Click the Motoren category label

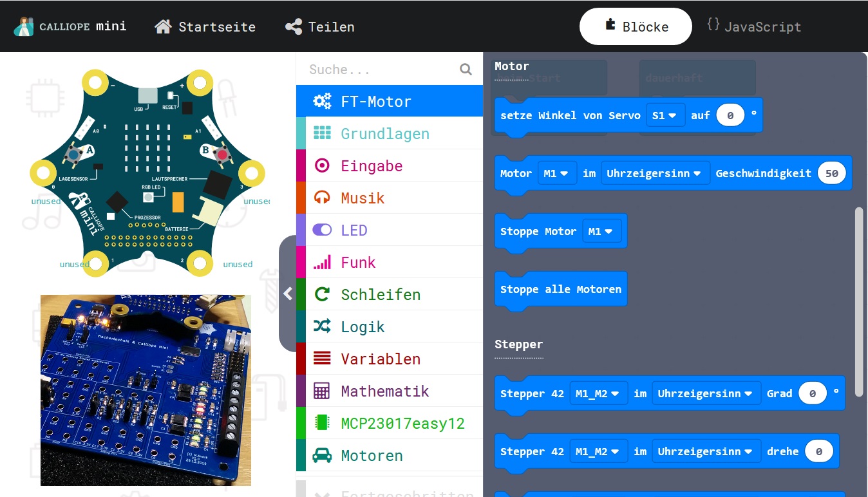click(371, 455)
